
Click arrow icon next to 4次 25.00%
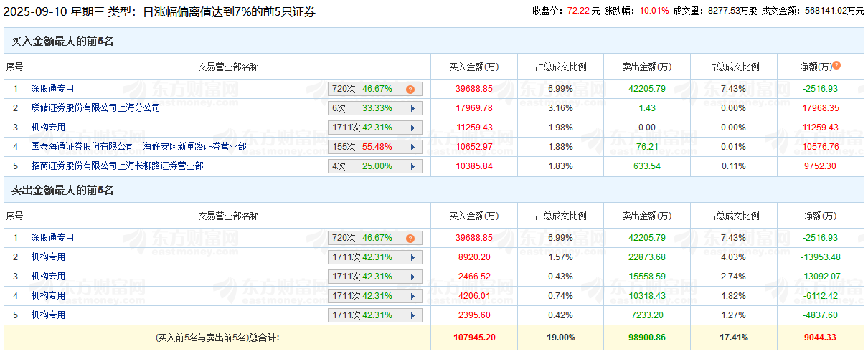click(412, 166)
